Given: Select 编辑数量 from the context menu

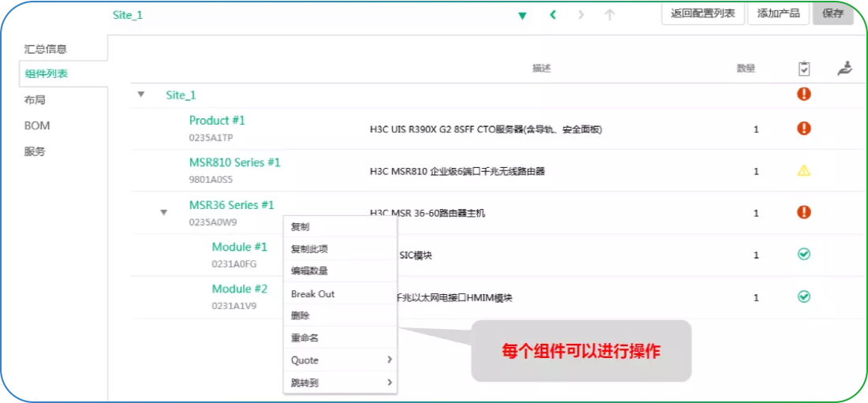Looking at the screenshot, I should coord(340,271).
